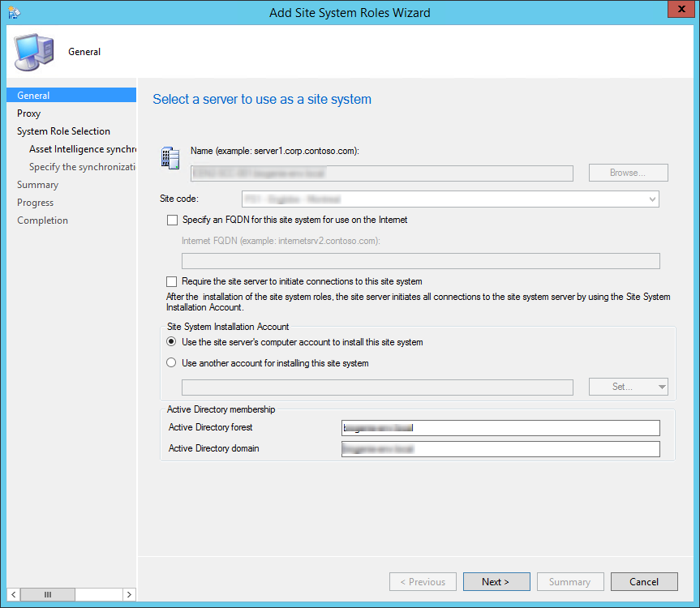This screenshot has width=700, height=608.
Task: Click the sidebar horizontal scrollbar thumb
Action: click(x=48, y=594)
